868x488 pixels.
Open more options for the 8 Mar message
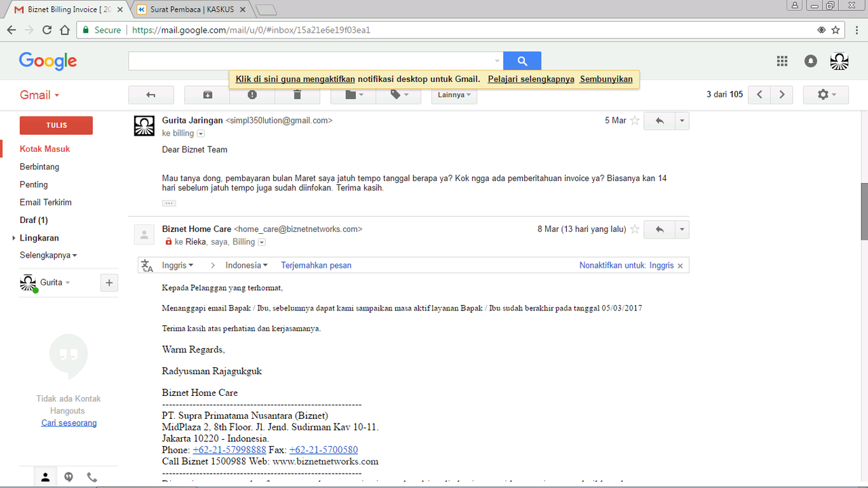682,229
